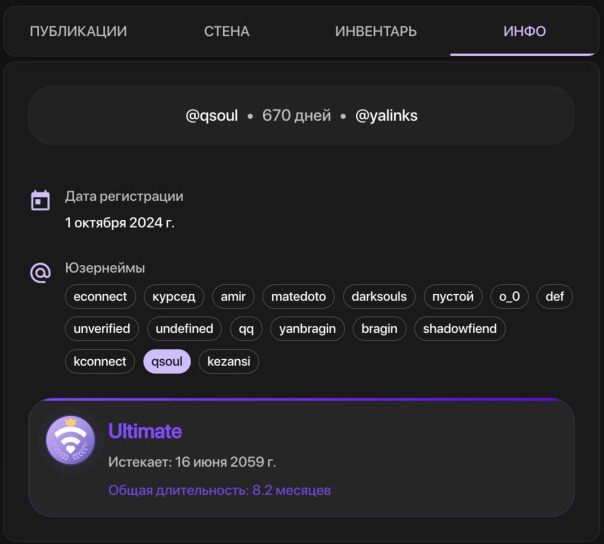Click the calendar registration date icon
Viewport: 604px width, 544px height.
[40, 200]
